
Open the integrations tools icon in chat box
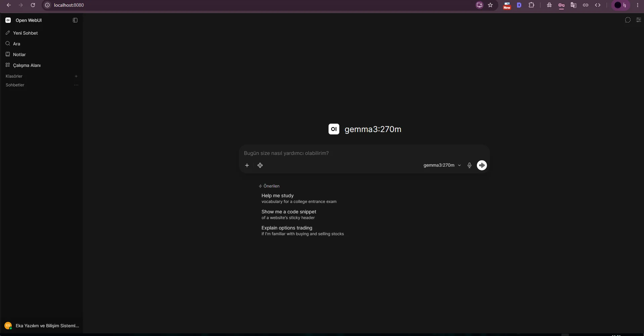260,165
